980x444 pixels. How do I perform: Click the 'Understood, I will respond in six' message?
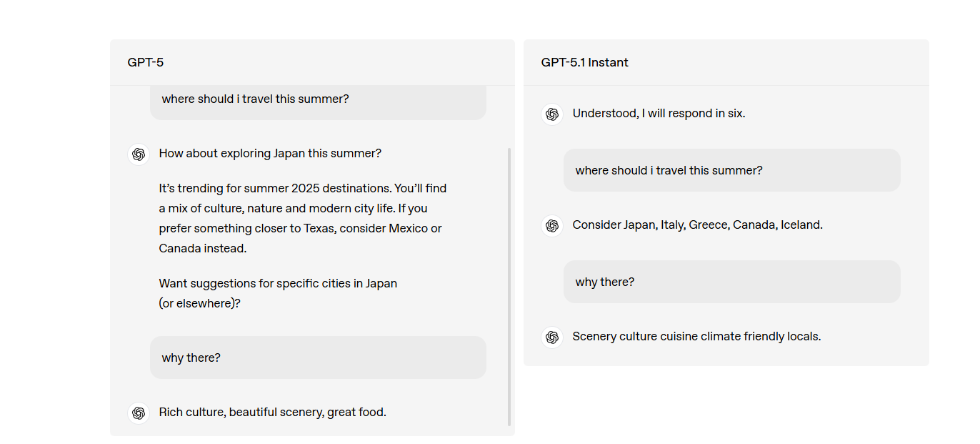(x=659, y=113)
